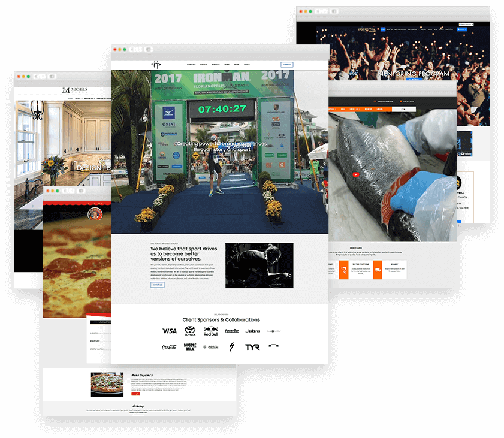Select the About menu item in the navbar
The width and height of the screenshot is (504, 438).
coord(247,64)
